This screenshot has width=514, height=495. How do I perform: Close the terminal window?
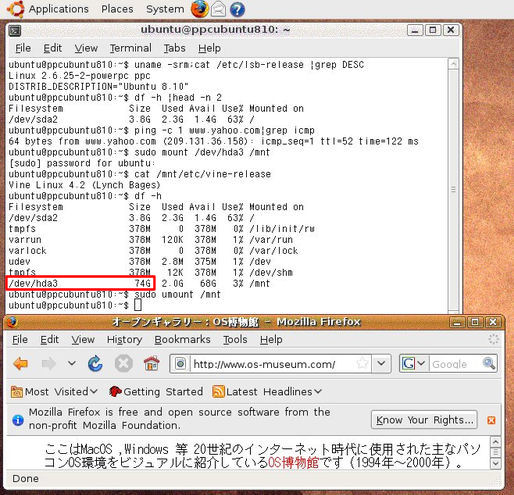tap(451, 30)
